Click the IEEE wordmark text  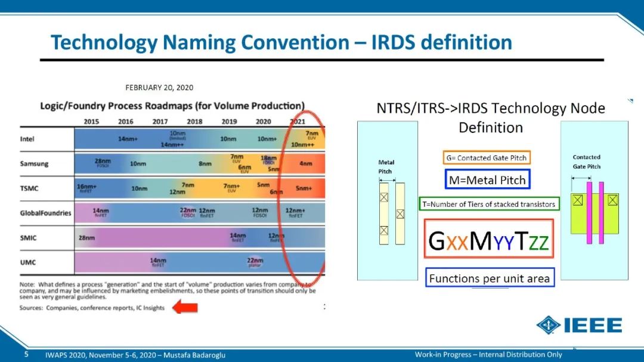pos(593,326)
